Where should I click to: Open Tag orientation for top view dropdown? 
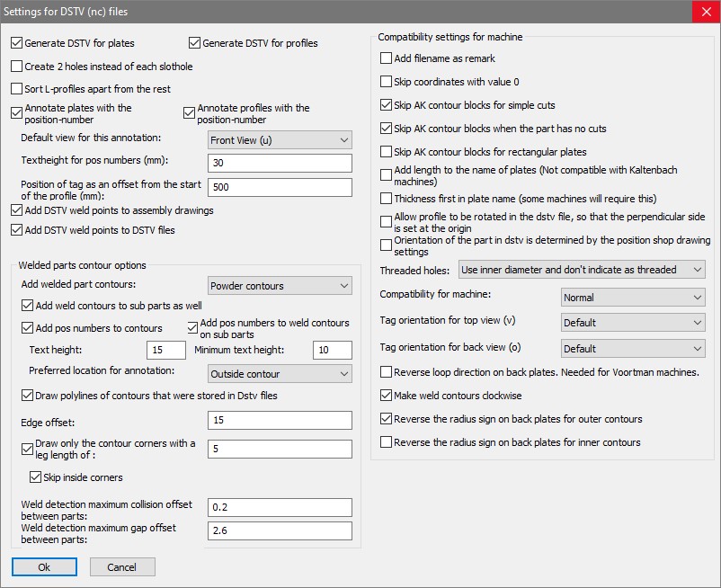click(x=633, y=323)
